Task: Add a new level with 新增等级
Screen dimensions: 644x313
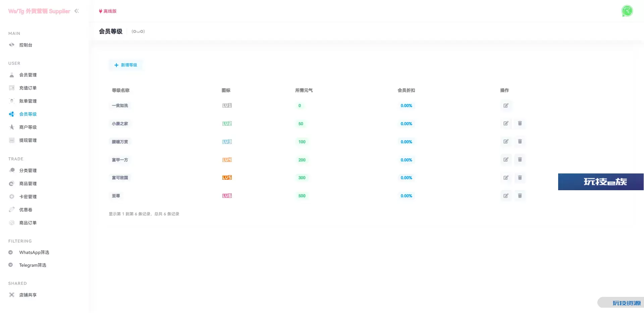Action: tap(126, 65)
